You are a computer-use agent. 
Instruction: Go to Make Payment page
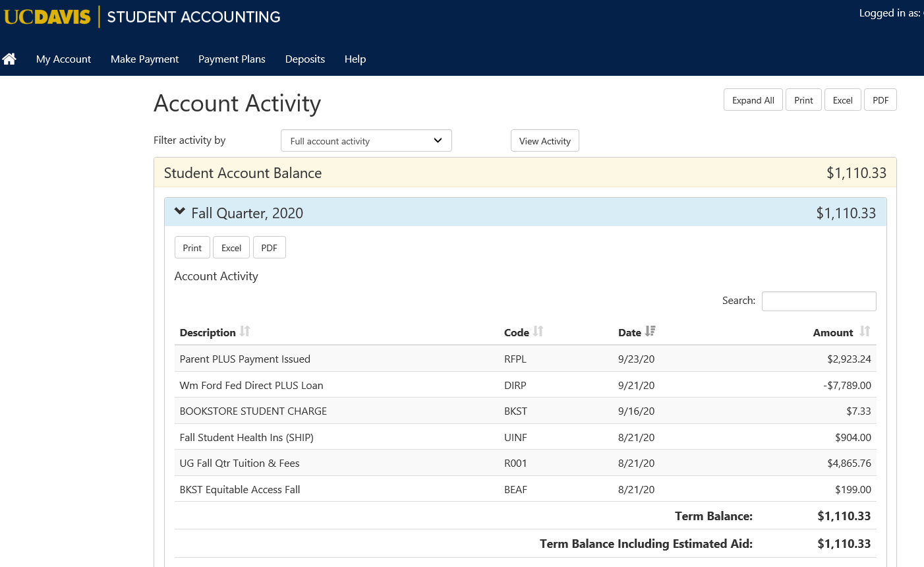coord(144,59)
